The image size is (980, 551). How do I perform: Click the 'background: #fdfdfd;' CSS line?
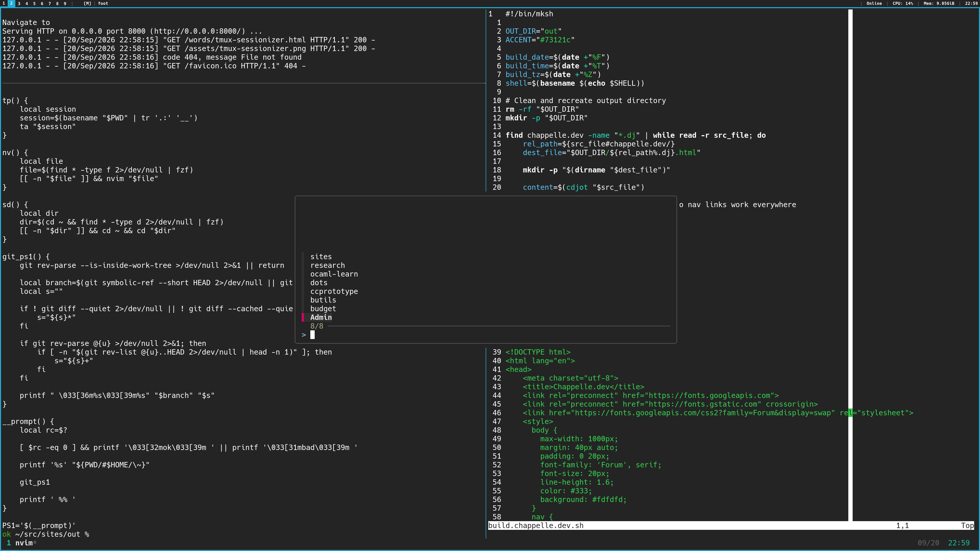pyautogui.click(x=583, y=500)
